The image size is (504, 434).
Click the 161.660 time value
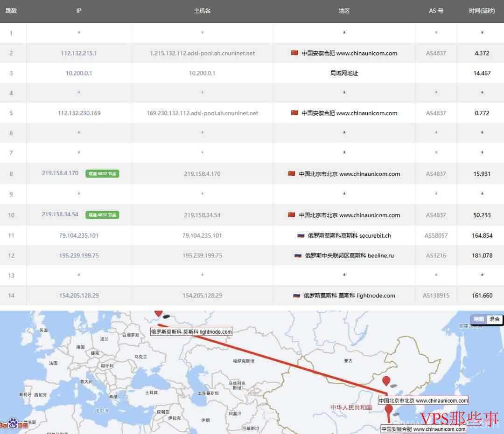point(482,296)
